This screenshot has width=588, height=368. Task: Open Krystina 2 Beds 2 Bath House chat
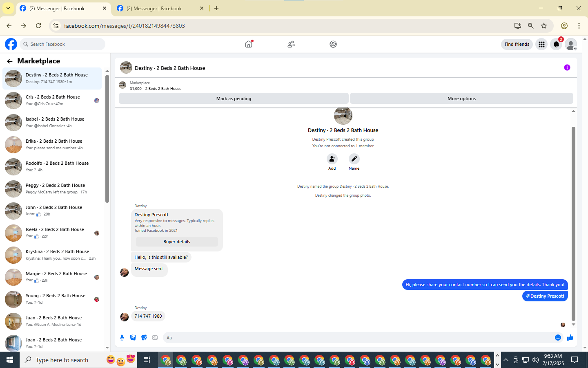point(52,255)
